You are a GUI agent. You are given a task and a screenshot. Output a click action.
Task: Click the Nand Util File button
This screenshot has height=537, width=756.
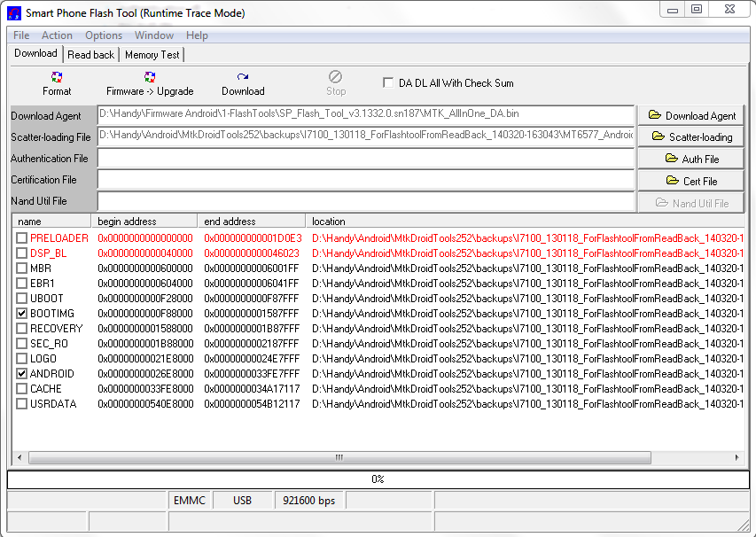(x=691, y=203)
